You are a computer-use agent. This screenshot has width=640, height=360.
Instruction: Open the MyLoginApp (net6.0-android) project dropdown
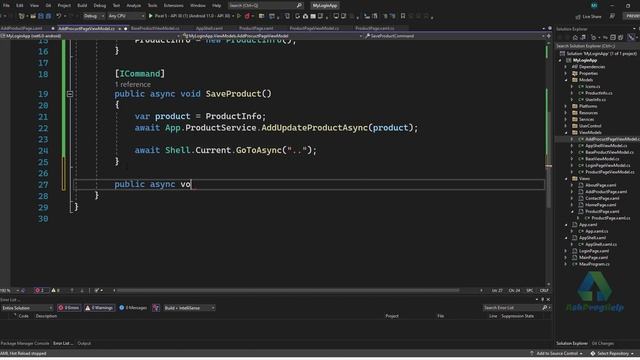pyautogui.click(x=90, y=36)
